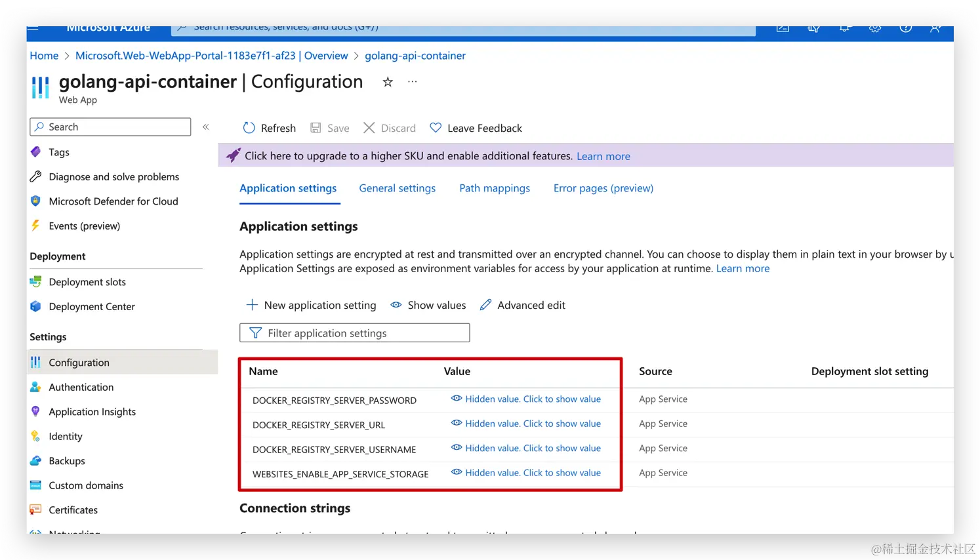The height and width of the screenshot is (560, 980).
Task: Show the DOCKER_REGISTRY_SERVER_PASSWORD hidden value
Action: click(x=526, y=399)
